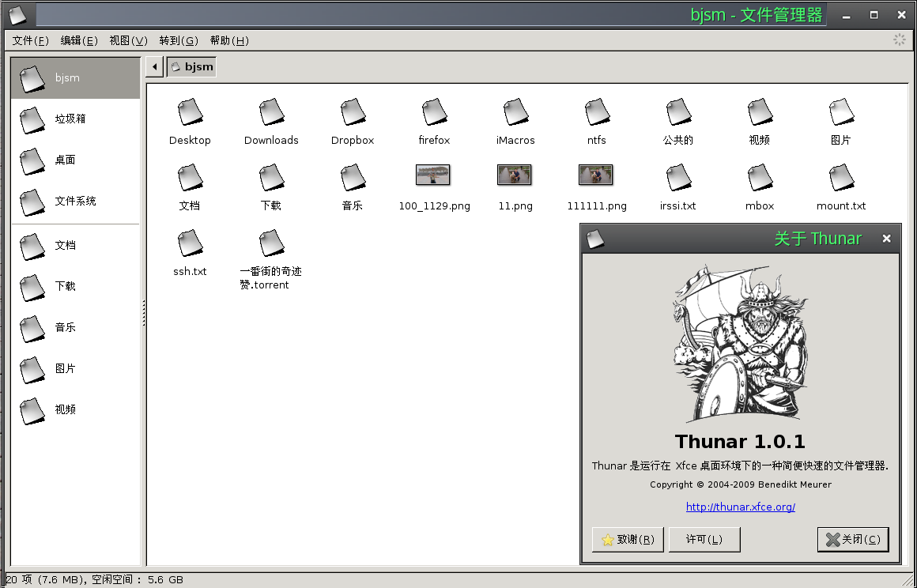Screen dimensions: 917x588
Task: Select the mount.txt file icon
Action: (x=841, y=177)
